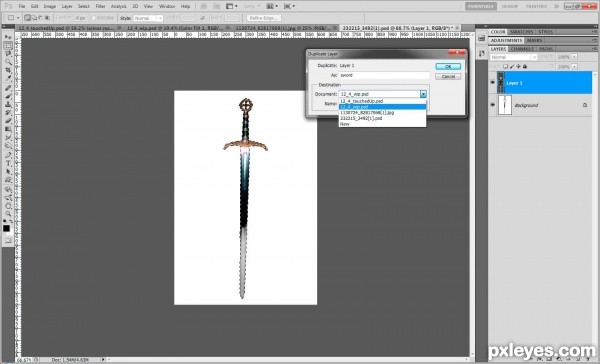Select the Hand tool
The width and height of the screenshot is (600, 364).
click(x=8, y=206)
